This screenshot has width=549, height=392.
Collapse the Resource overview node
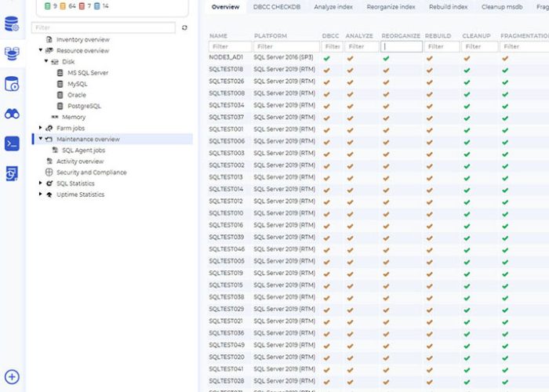[x=41, y=50]
